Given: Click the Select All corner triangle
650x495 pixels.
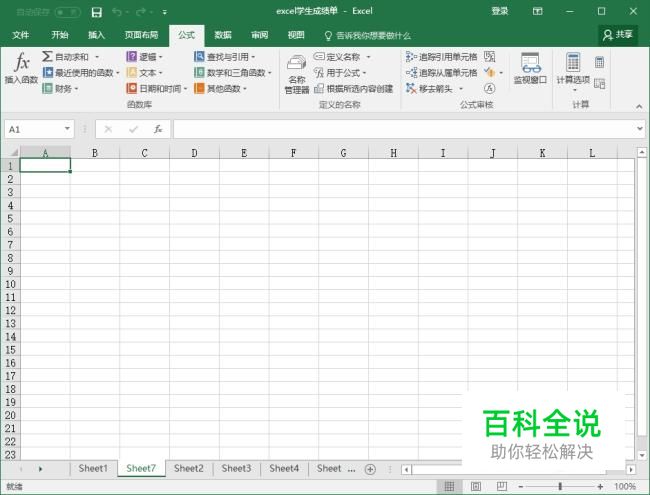Looking at the screenshot, I should click(x=12, y=153).
